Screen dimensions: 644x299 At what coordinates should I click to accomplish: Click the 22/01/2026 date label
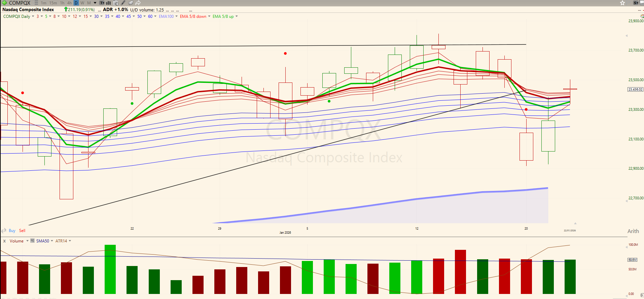[570, 231]
